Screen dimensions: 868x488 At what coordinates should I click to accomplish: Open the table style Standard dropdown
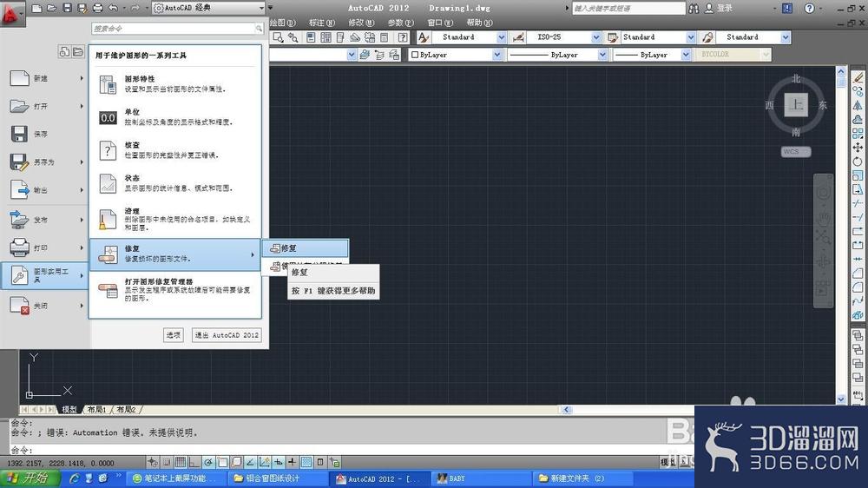coord(690,37)
